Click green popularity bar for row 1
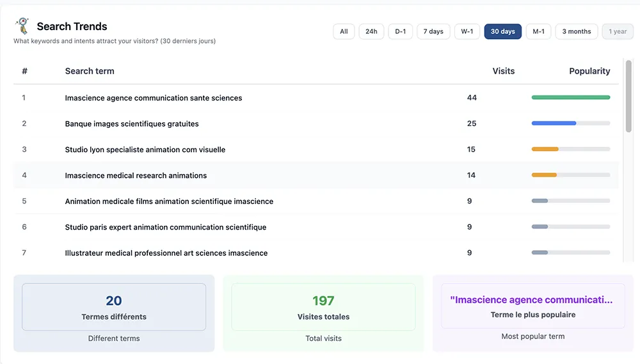Screen dimensions: 640x364 [x=570, y=97]
